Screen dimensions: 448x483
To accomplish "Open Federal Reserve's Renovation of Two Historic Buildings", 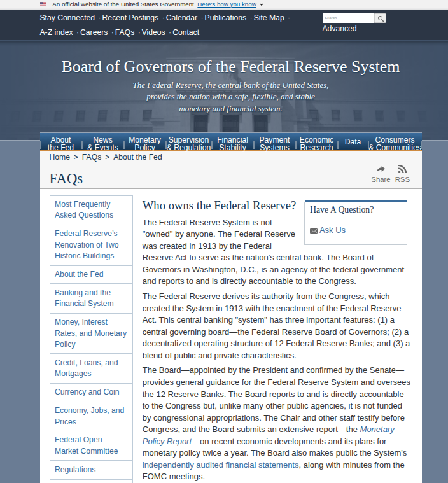I will (x=91, y=245).
